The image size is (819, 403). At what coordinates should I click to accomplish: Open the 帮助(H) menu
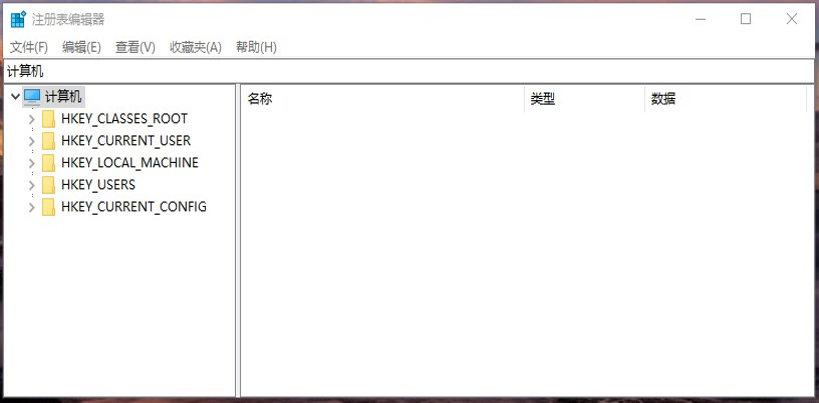point(256,47)
